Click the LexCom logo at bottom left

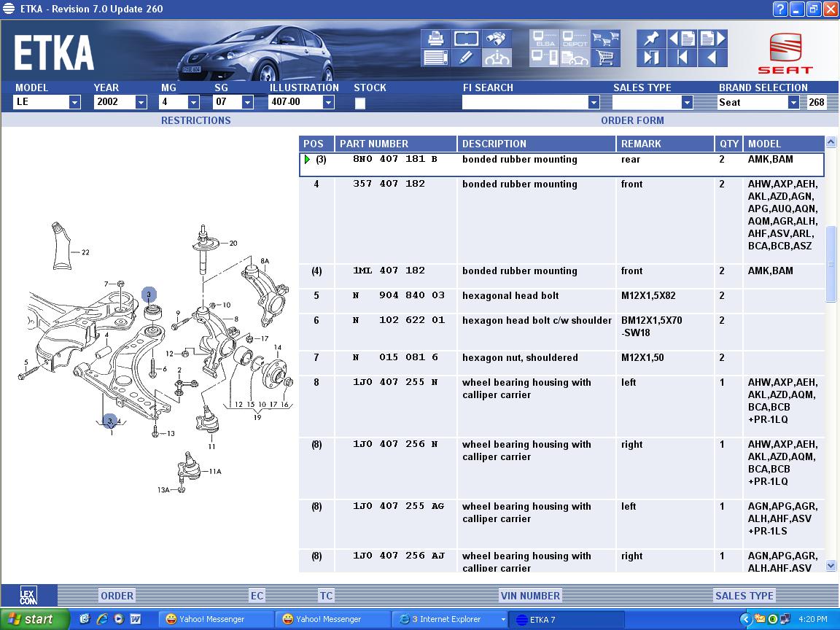pyautogui.click(x=28, y=595)
